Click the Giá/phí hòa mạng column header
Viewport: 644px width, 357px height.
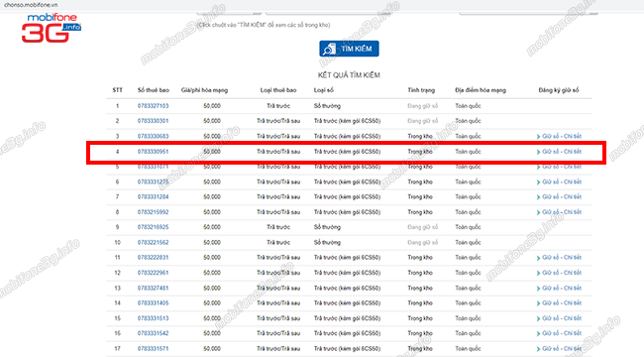(x=204, y=90)
